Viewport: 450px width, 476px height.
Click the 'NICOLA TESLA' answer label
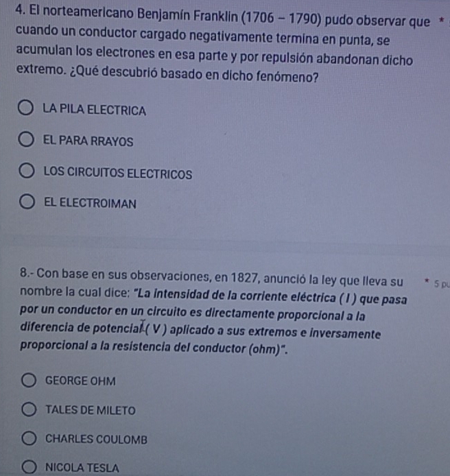point(82,468)
